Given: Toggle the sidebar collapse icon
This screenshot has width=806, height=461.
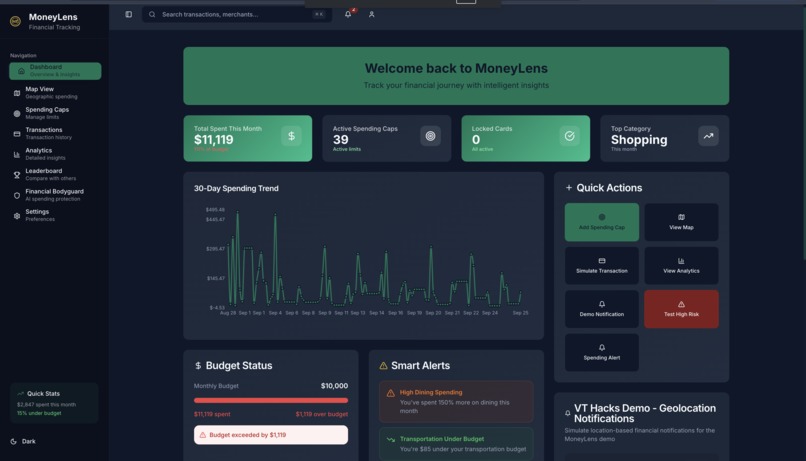Looking at the screenshot, I should click(x=129, y=14).
